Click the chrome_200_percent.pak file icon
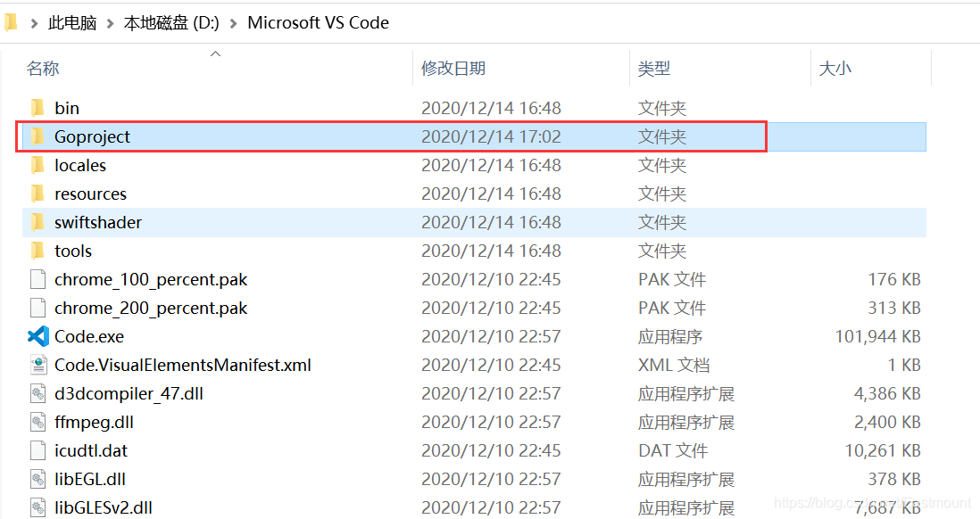980x519 pixels. coord(37,308)
